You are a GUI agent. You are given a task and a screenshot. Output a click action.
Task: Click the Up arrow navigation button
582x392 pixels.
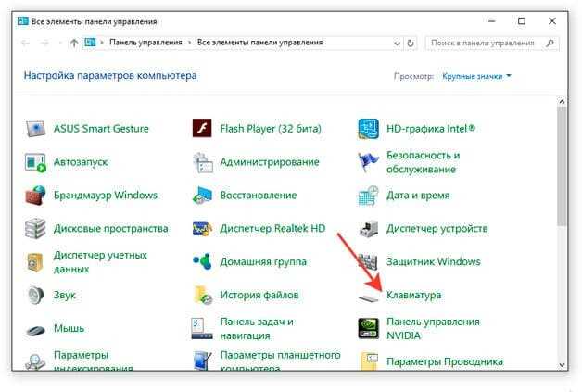point(74,43)
